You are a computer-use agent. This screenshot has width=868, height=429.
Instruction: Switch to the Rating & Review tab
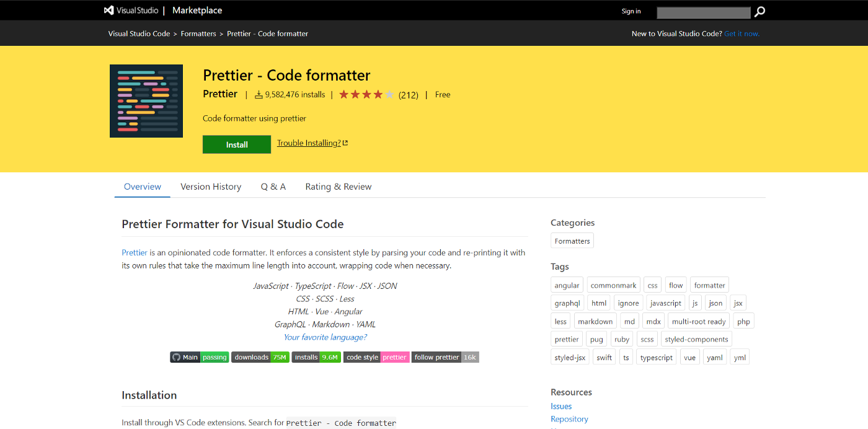pos(339,187)
